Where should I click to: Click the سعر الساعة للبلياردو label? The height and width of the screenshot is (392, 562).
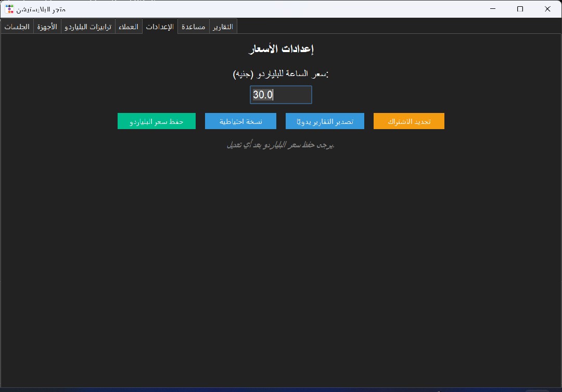coord(281,74)
